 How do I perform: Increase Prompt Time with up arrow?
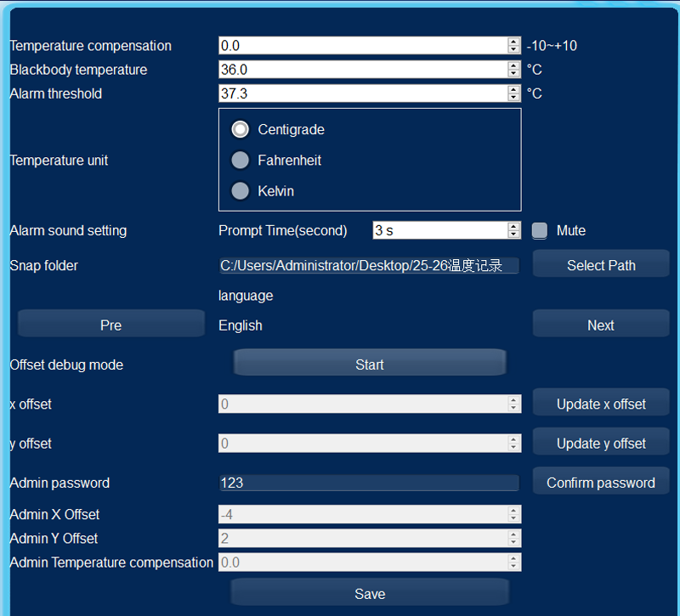(x=514, y=226)
